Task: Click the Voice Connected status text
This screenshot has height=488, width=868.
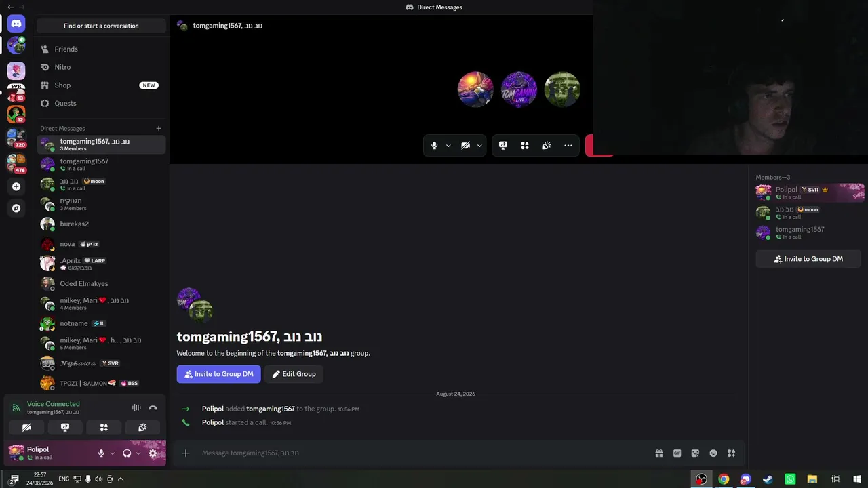Action: pos(54,404)
